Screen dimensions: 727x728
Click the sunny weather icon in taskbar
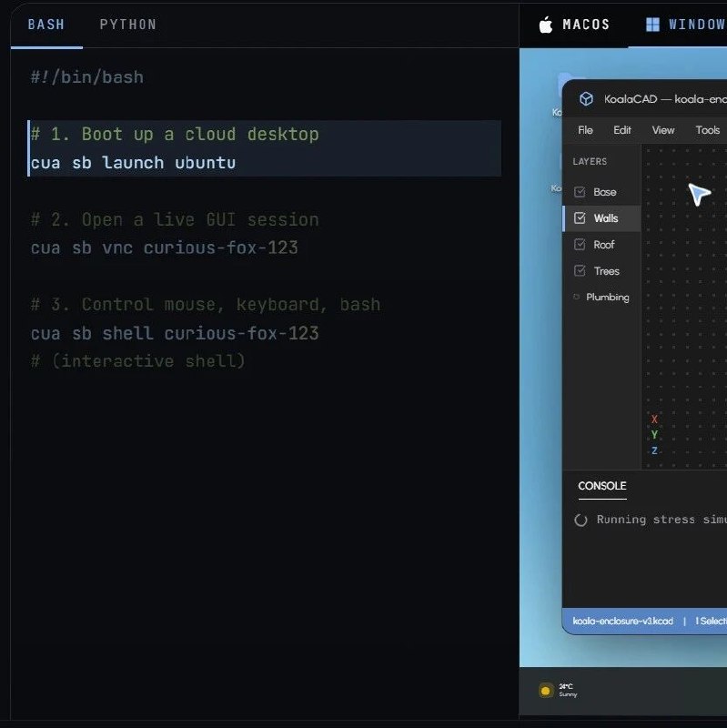click(546, 691)
